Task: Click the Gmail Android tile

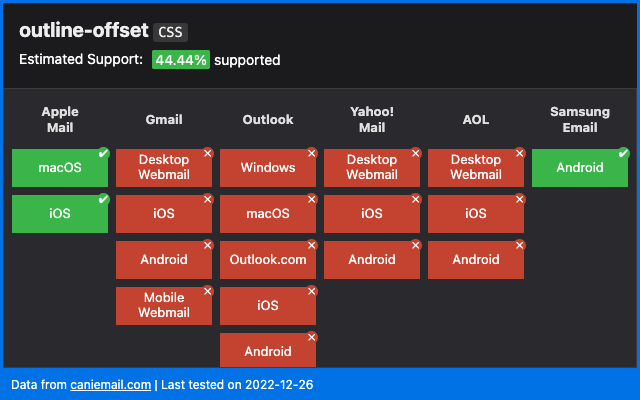Action: [164, 260]
